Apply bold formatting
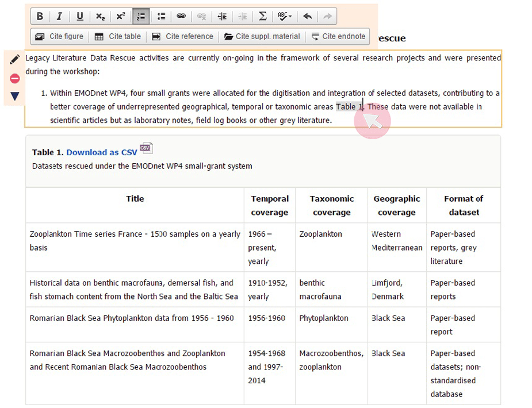The height and width of the screenshot is (408, 532). click(x=40, y=16)
